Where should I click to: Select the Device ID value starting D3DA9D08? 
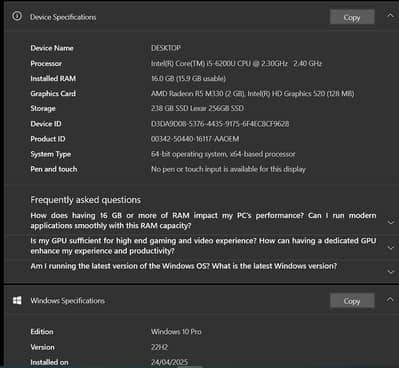point(220,124)
